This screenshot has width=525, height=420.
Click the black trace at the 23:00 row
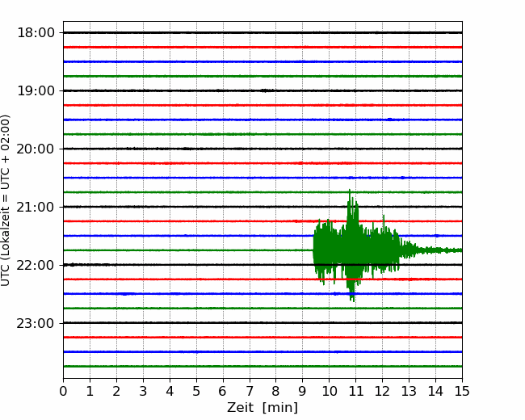coord(262,323)
